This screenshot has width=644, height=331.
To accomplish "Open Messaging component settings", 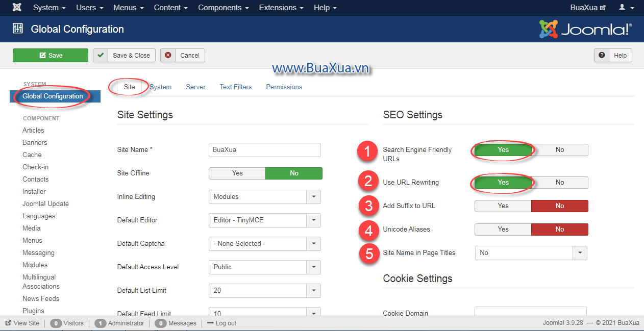I will 38,252.
